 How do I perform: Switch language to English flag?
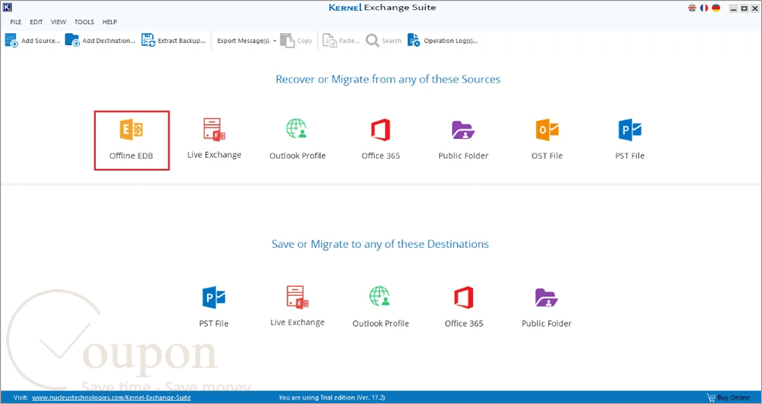click(x=692, y=8)
